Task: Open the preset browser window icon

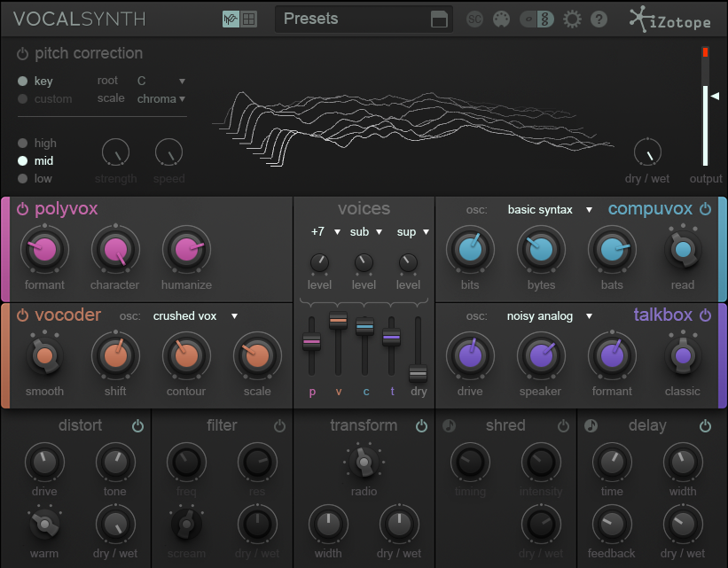Action: click(x=439, y=19)
